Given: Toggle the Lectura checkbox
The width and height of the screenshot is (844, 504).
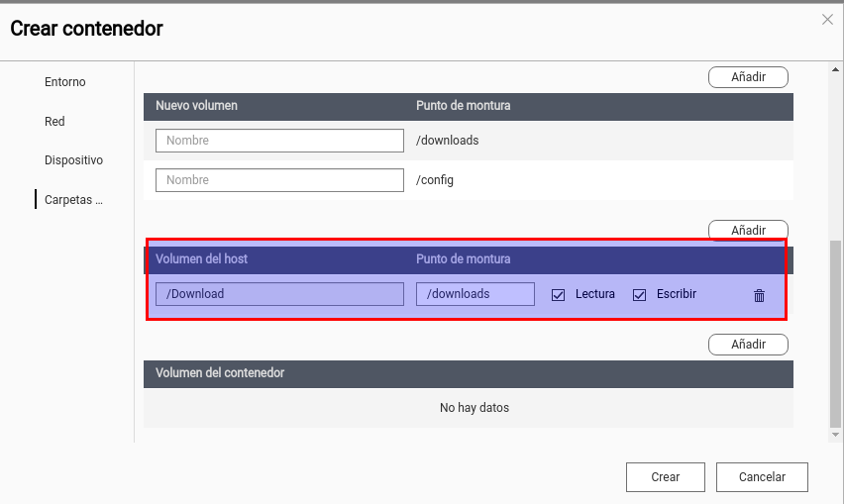Looking at the screenshot, I should pyautogui.click(x=558, y=295).
